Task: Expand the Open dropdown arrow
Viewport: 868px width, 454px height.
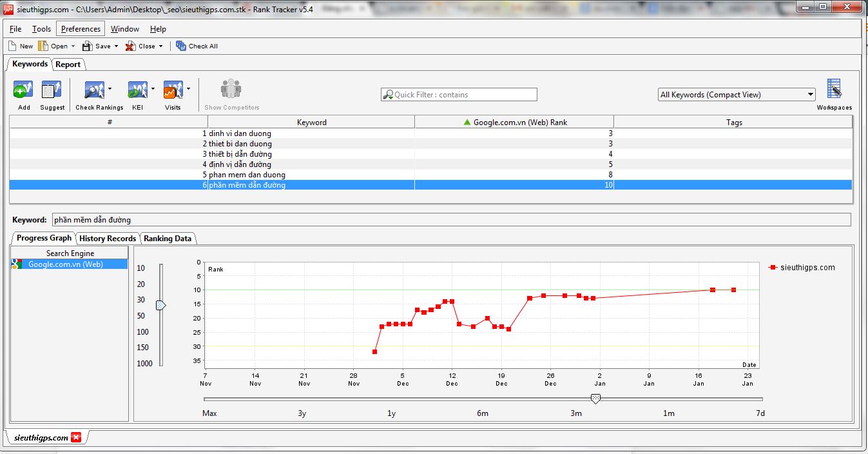Action: (x=73, y=46)
